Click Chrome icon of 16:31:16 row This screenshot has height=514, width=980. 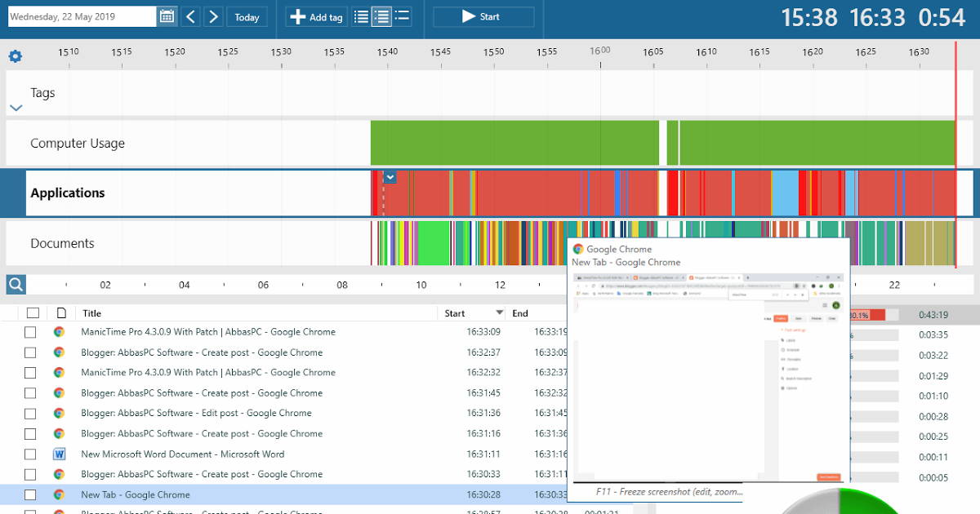coord(59,434)
